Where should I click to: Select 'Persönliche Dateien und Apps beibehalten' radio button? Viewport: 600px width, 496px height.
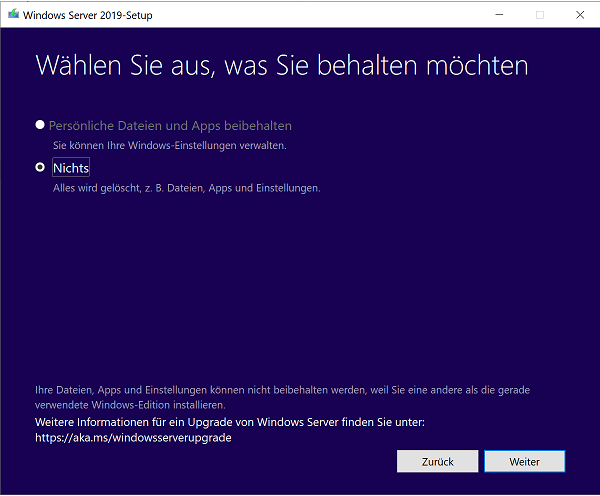(40, 125)
